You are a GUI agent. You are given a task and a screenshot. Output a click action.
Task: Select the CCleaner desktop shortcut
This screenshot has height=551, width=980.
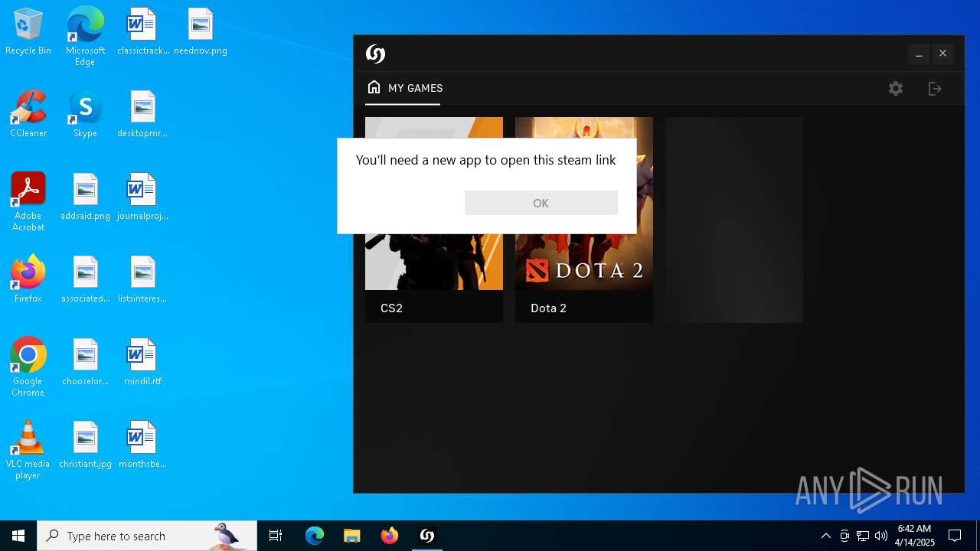tap(28, 115)
